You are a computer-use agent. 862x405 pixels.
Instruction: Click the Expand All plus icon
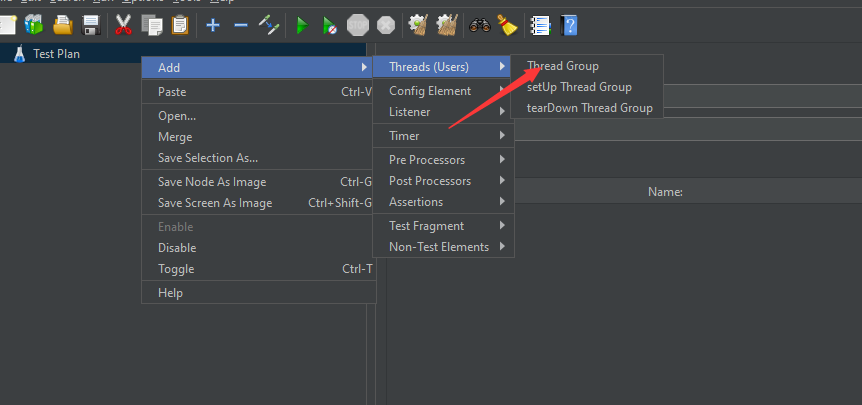[x=213, y=25]
